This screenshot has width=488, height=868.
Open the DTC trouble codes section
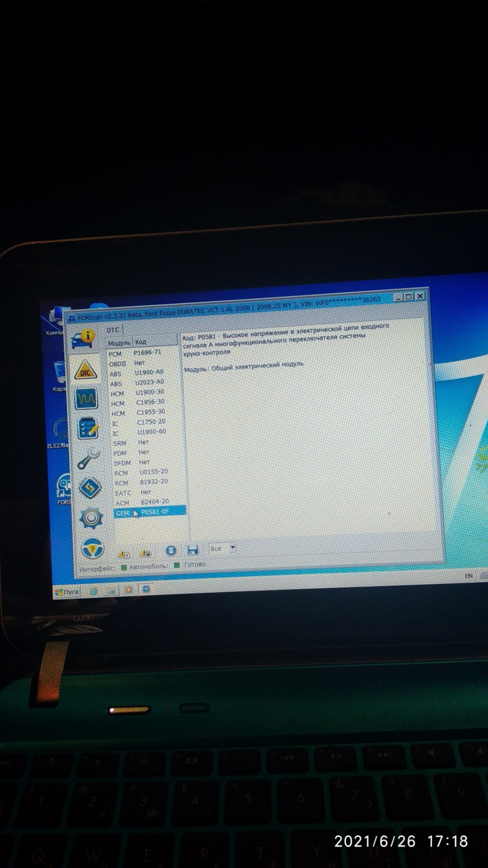(x=85, y=370)
